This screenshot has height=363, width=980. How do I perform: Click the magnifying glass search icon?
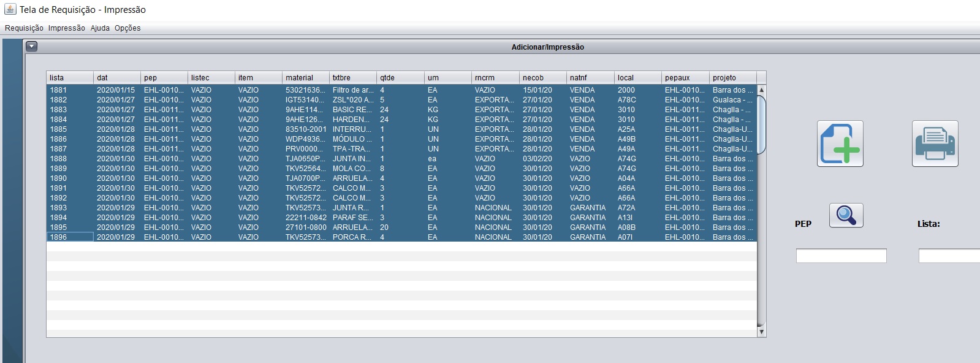pos(846,215)
